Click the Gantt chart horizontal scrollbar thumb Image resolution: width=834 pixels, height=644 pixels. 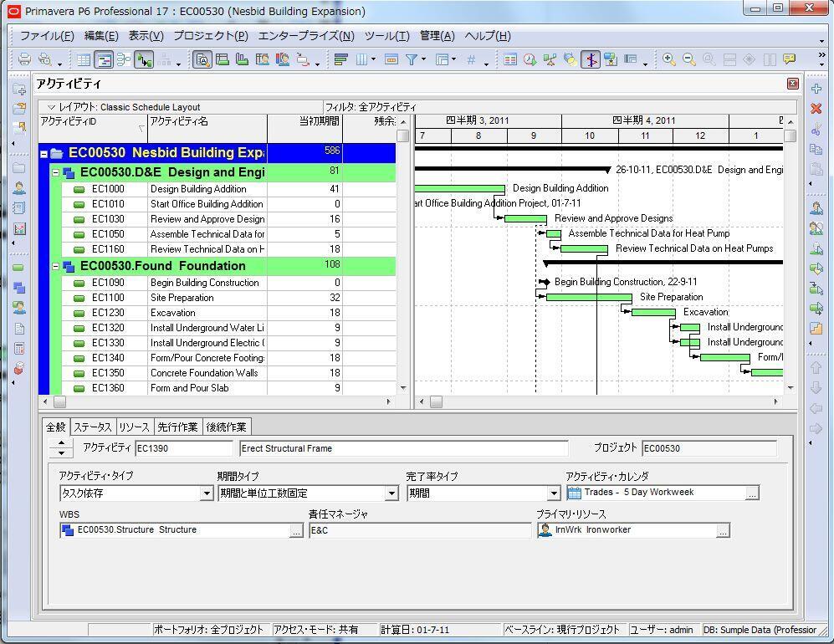click(436, 402)
